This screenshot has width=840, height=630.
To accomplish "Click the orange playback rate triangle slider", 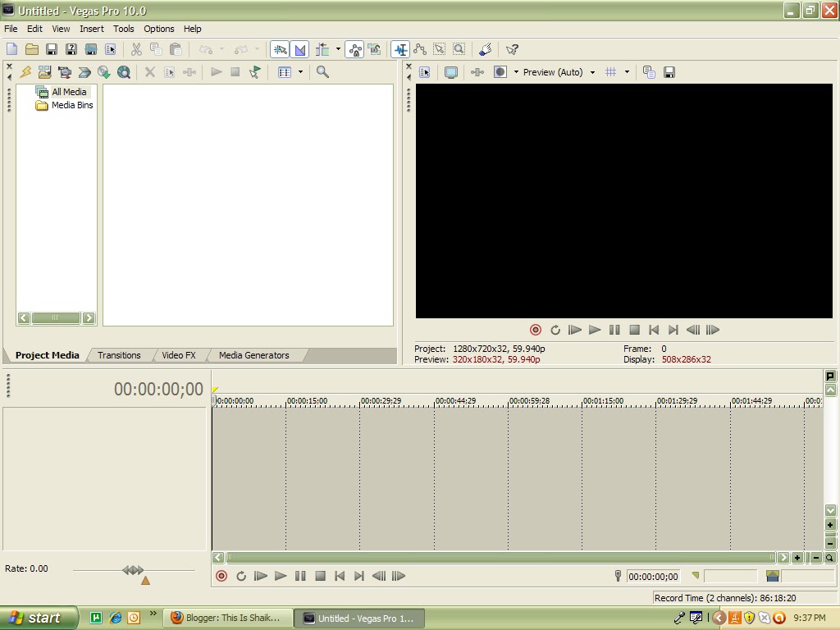I will point(145,581).
